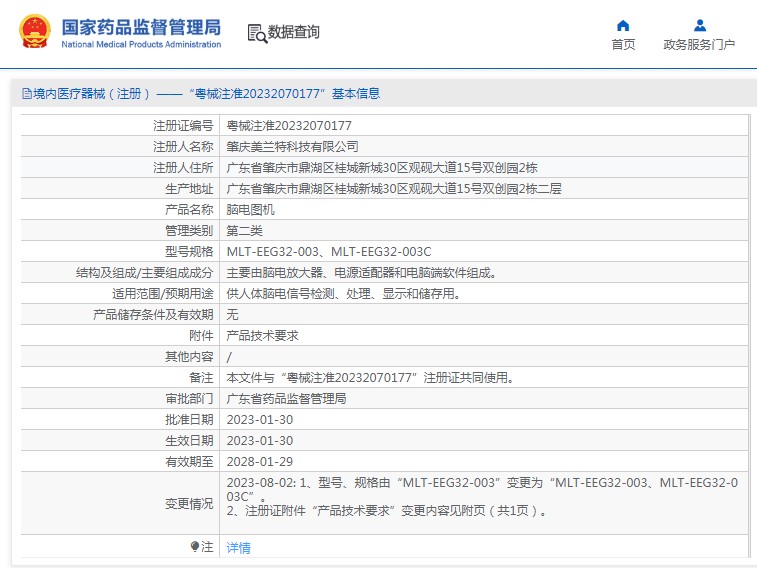
Task: Select model spec MLT-EEG32-003、MLT-EEG32-003C
Action: coord(329,252)
